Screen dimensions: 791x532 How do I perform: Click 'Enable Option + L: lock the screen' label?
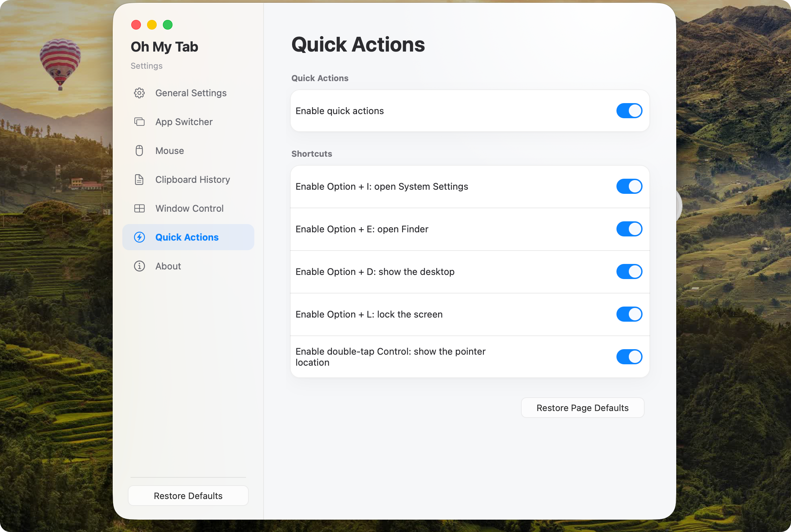pos(369,314)
